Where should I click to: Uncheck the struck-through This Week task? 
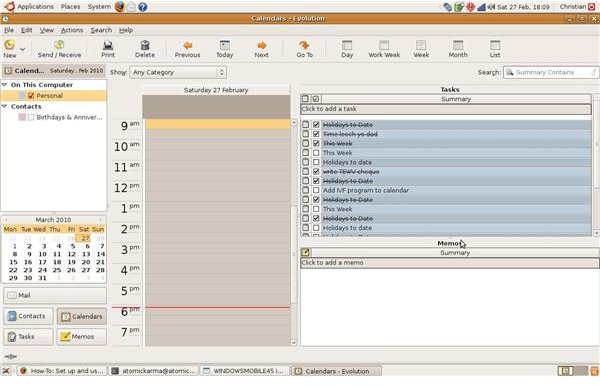[x=316, y=143]
